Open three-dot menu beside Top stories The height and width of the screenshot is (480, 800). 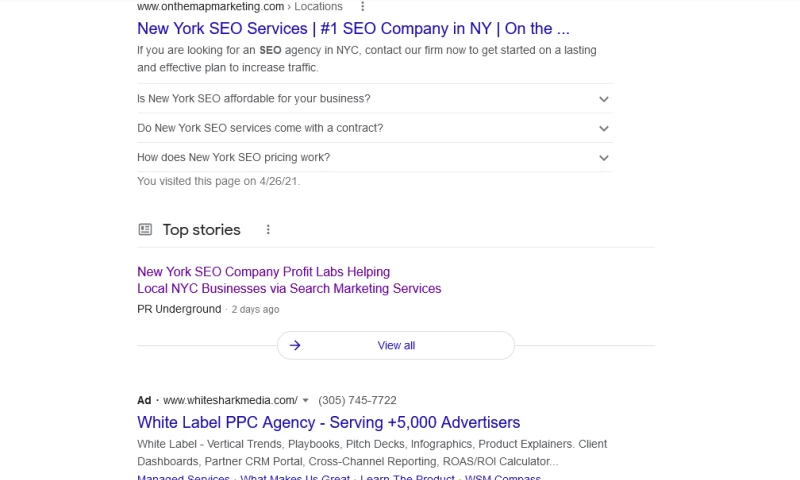[268, 230]
